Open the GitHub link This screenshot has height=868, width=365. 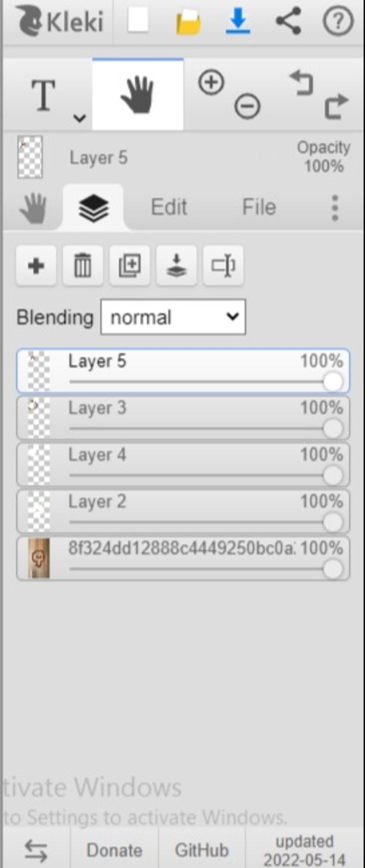[202, 850]
